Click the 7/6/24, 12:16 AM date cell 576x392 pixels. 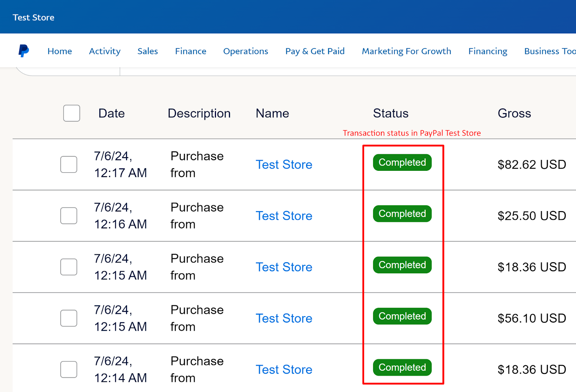pos(120,216)
